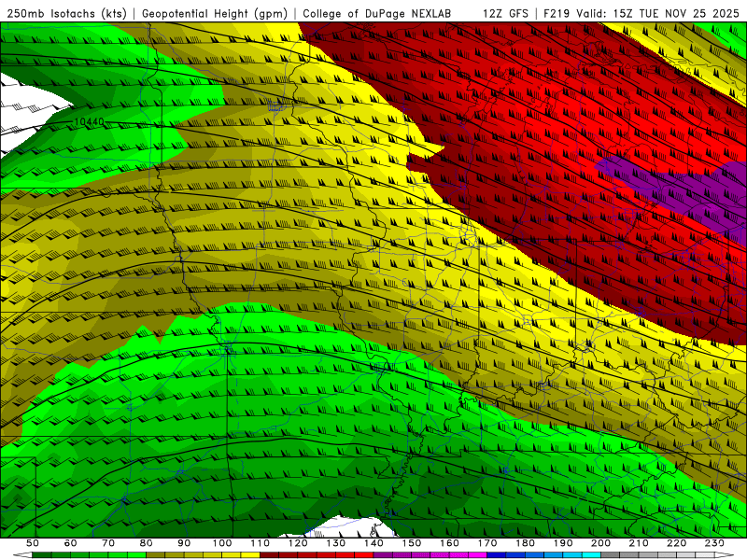The height and width of the screenshot is (560, 747).
Task: Click the 200 label on the legend
Action: [x=601, y=543]
